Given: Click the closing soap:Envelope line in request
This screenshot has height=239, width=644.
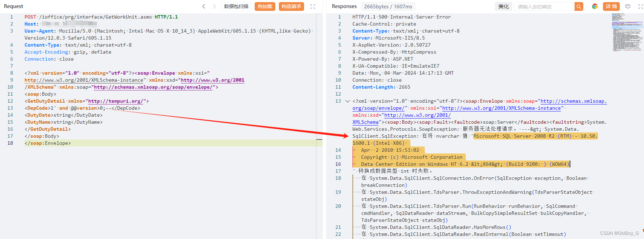Looking at the screenshot, I should pos(48,143).
